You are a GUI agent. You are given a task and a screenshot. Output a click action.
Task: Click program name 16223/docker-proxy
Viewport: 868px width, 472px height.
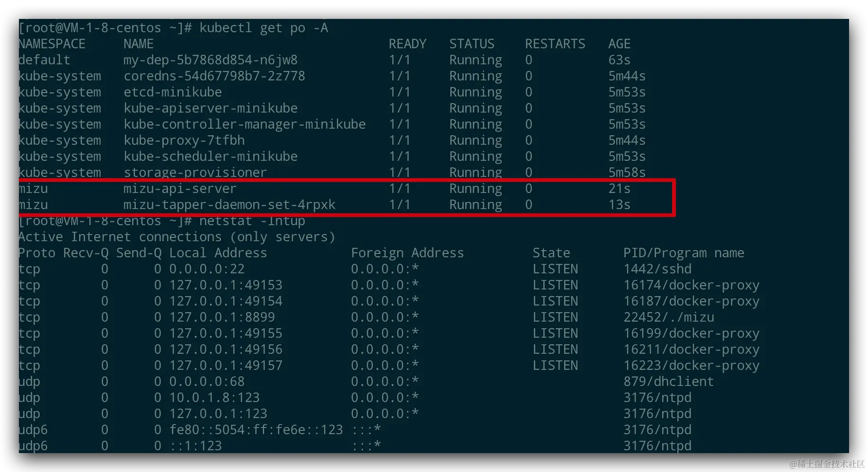pos(691,366)
